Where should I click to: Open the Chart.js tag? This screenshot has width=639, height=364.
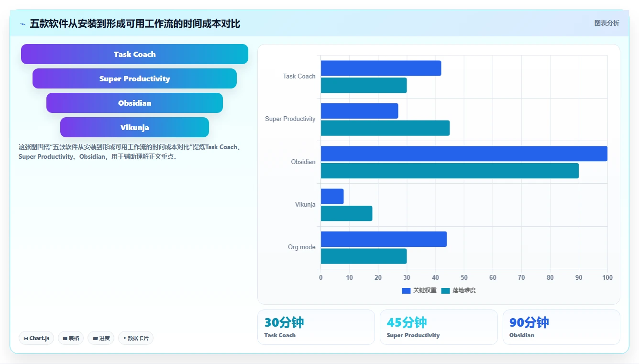point(36,338)
